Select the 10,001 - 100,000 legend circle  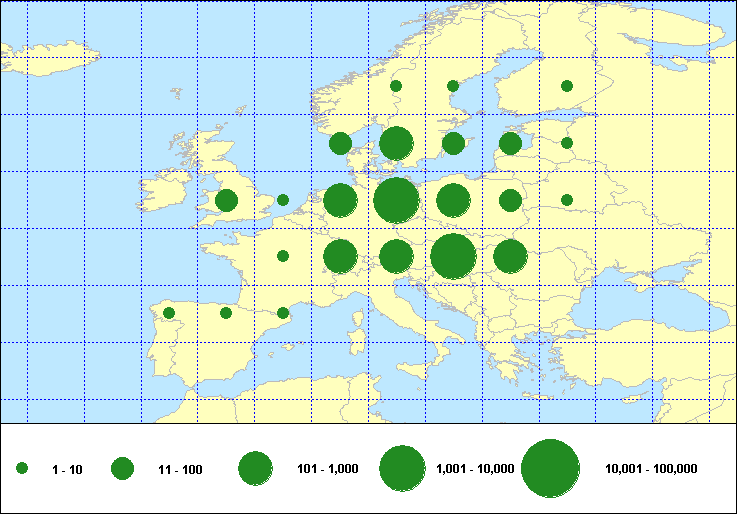click(x=551, y=468)
